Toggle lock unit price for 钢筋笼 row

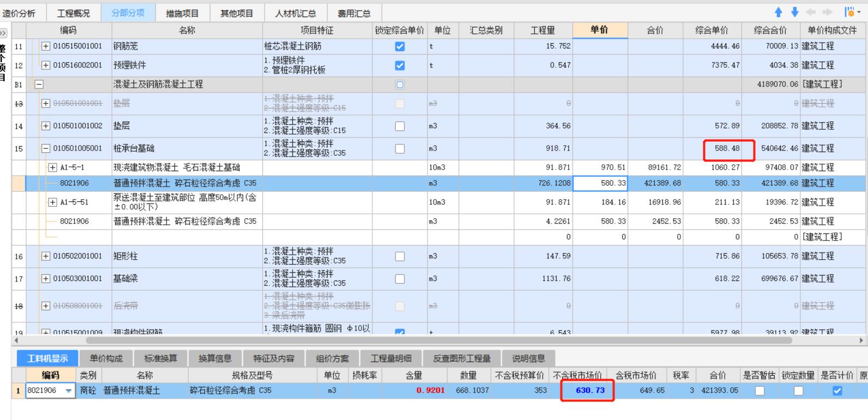coord(400,46)
